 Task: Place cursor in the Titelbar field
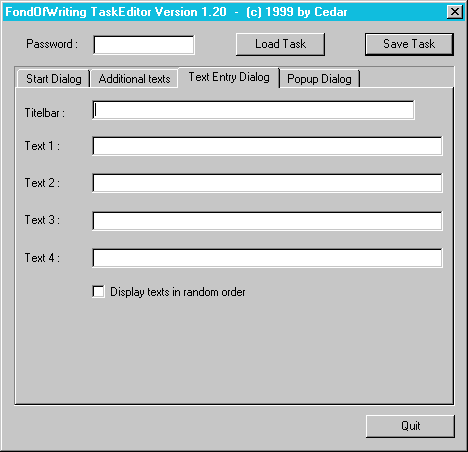[x=253, y=110]
